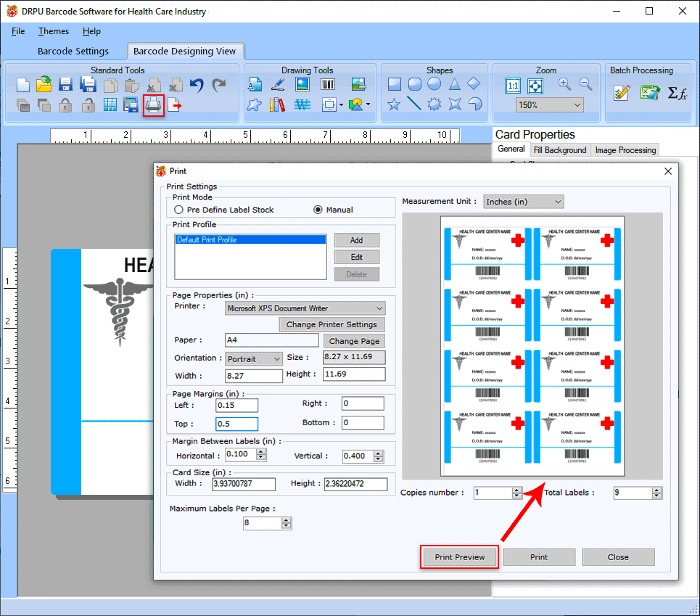The height and width of the screenshot is (616, 700).
Task: Open the Printer selection dropdown
Action: click(x=305, y=308)
